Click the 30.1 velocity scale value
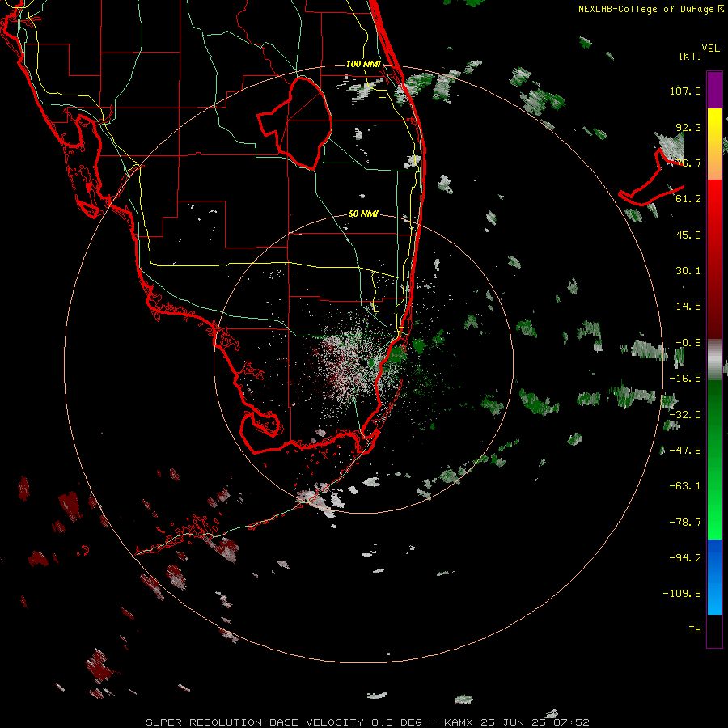 (688, 271)
